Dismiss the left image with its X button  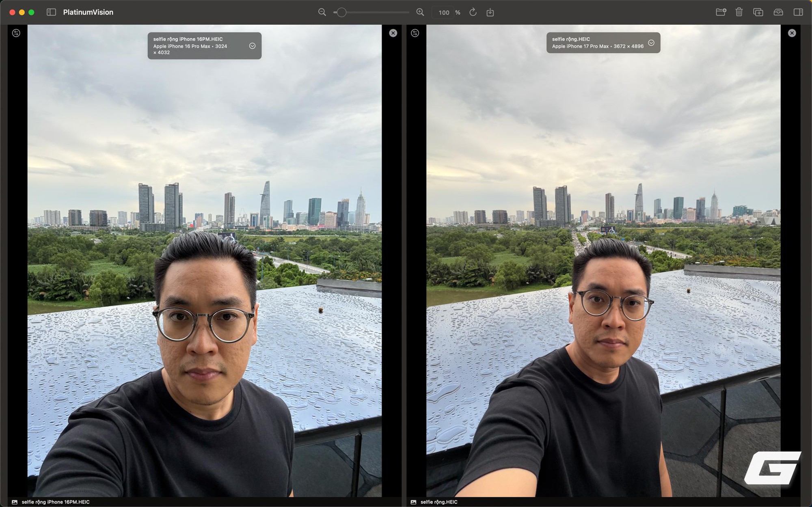coord(393,33)
